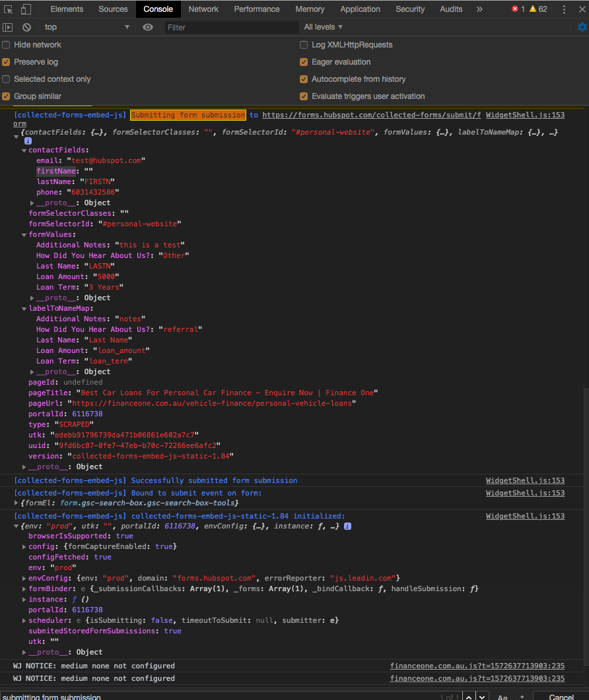
Task: Open the Audits tab
Action: pyautogui.click(x=451, y=9)
